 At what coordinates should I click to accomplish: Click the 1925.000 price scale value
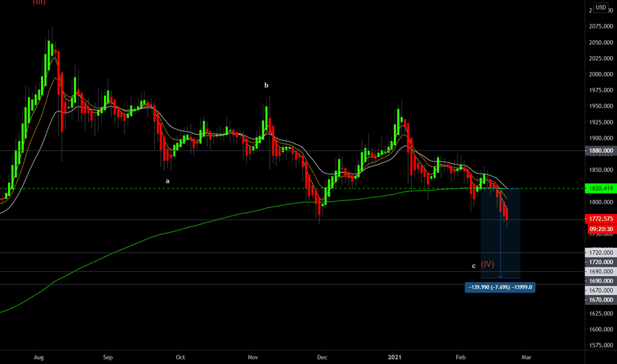pos(601,122)
